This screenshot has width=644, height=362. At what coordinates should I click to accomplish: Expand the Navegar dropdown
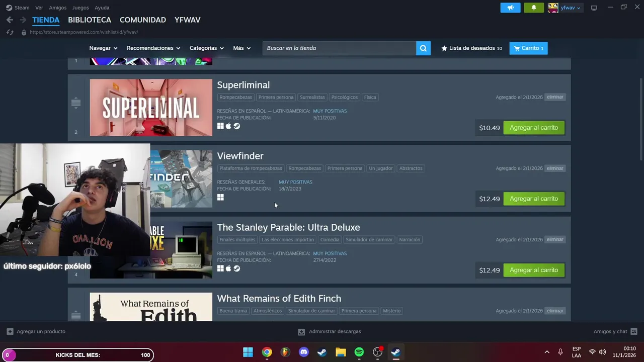point(103,48)
